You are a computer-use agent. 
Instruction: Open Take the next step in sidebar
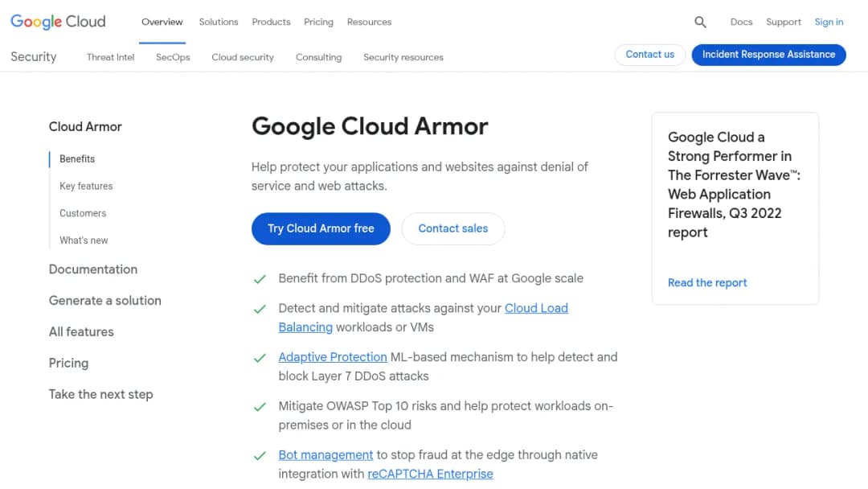(100, 394)
